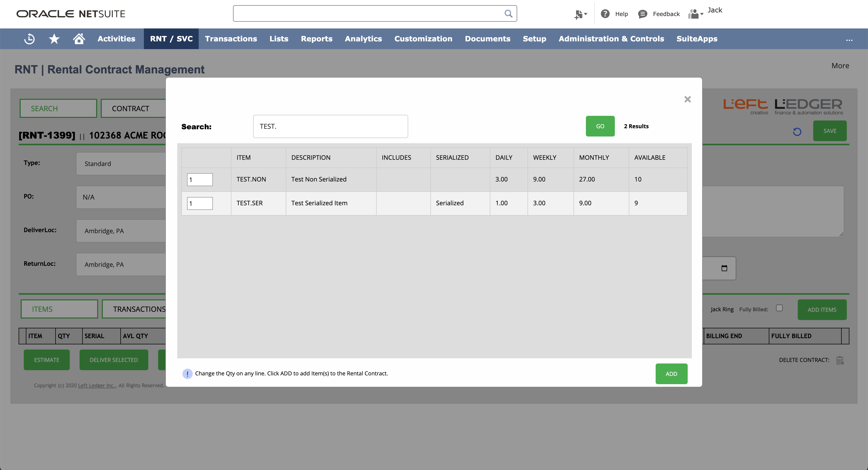Viewport: 868px width, 470px height.
Task: Open the Jack role switcher dropdown
Action: click(695, 14)
